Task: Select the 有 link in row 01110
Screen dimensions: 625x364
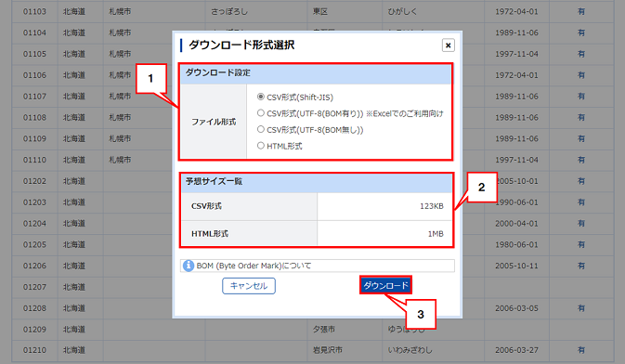Action: 581,160
